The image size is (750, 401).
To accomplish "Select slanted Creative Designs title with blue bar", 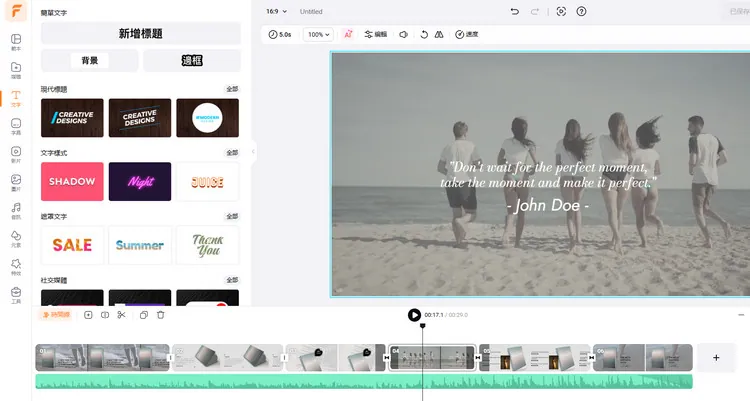I will tap(72, 118).
